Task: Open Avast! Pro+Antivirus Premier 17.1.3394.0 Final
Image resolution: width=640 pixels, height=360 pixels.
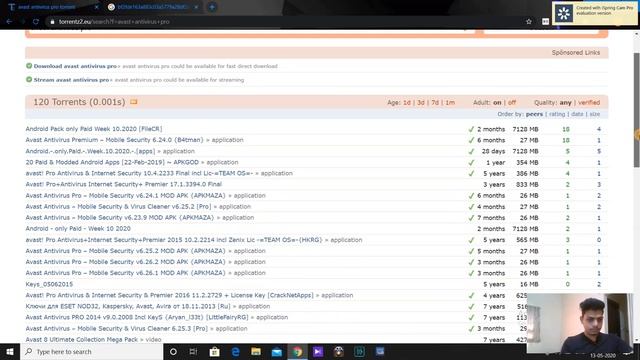Action: [x=124, y=184]
